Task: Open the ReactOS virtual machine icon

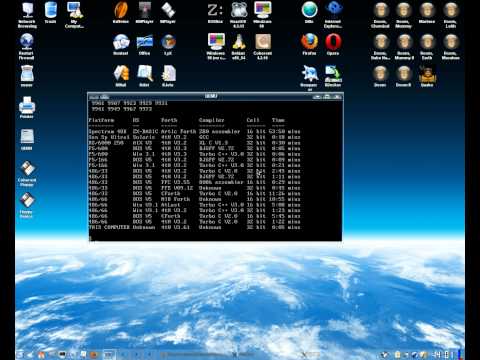Action: click(x=239, y=14)
